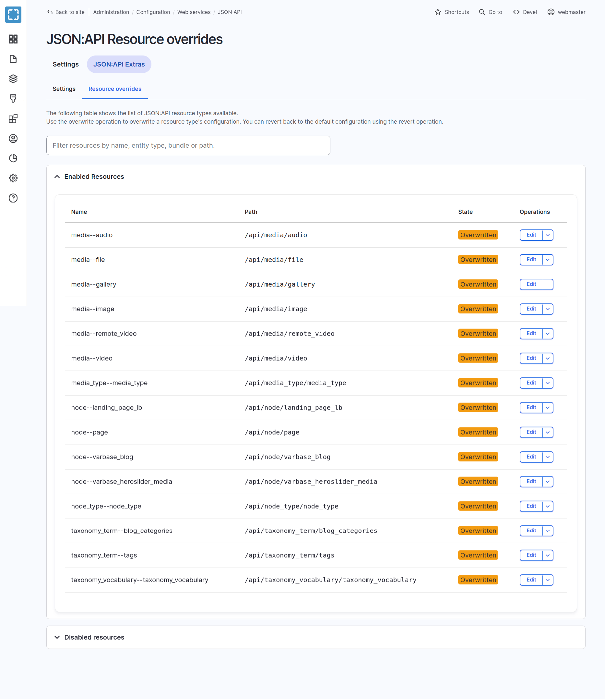Open the Extend modules icon in sidebar

(13, 118)
